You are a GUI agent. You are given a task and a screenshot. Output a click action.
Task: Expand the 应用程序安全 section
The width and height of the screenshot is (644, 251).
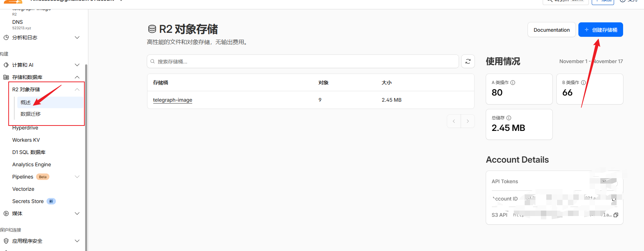pyautogui.click(x=77, y=241)
